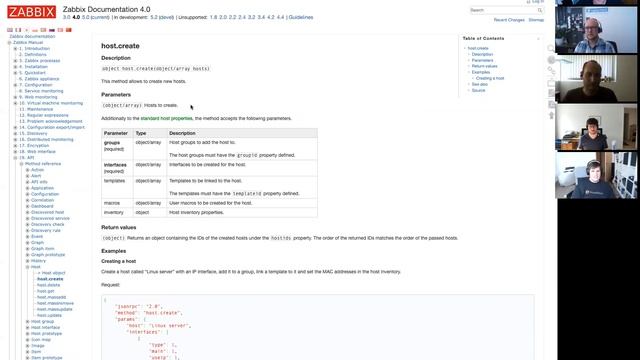Click the search magnifier icon in the search box
Viewport: 640px width, 360px height.
tap(540, 10)
